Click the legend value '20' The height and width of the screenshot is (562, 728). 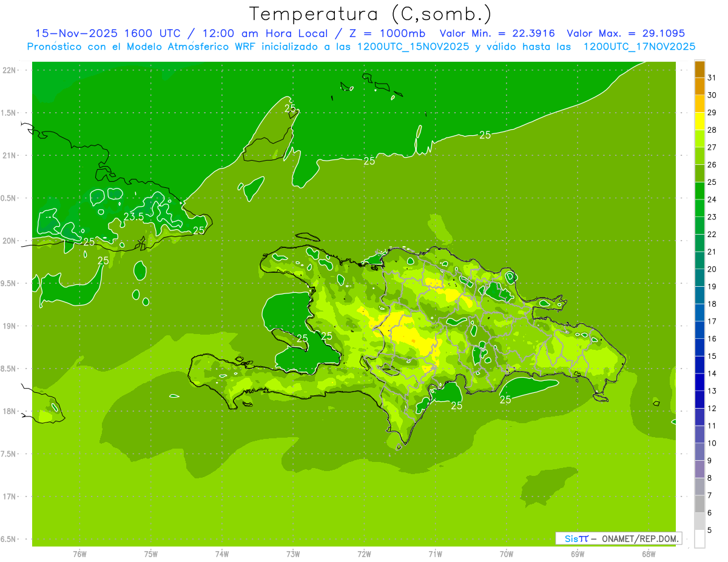click(x=712, y=269)
